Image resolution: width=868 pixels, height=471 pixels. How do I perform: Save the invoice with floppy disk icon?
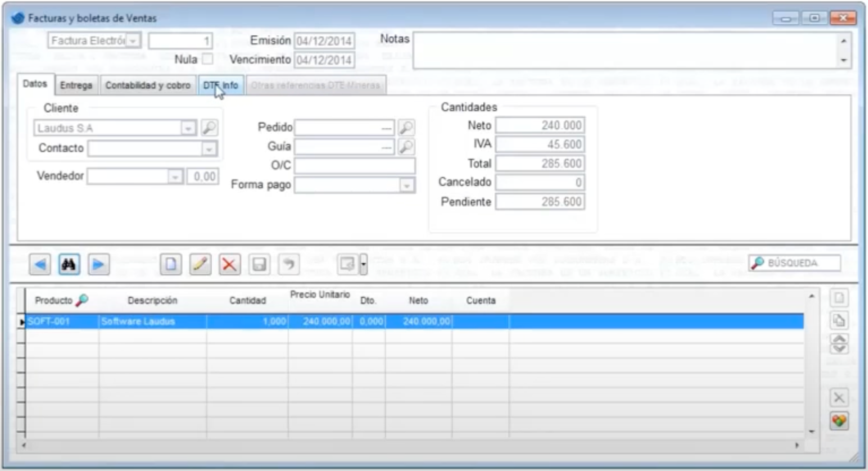click(x=259, y=264)
